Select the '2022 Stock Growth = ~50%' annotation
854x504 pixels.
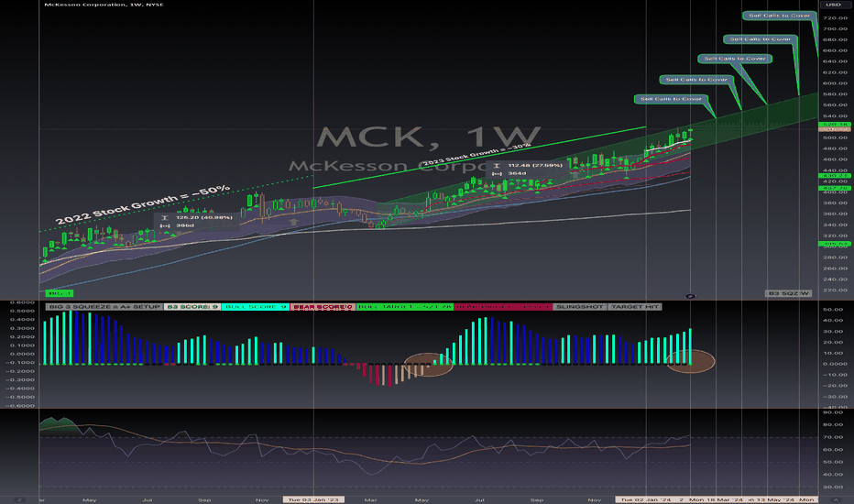(143, 205)
